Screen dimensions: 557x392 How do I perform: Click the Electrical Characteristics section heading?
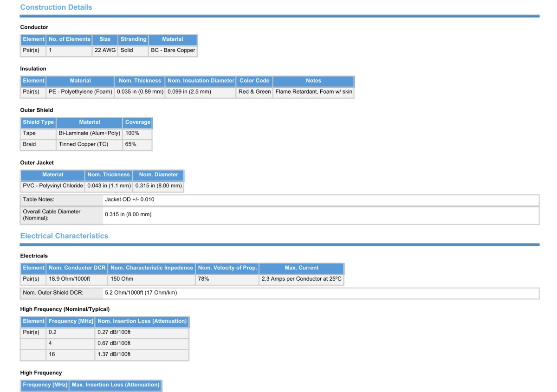point(64,236)
